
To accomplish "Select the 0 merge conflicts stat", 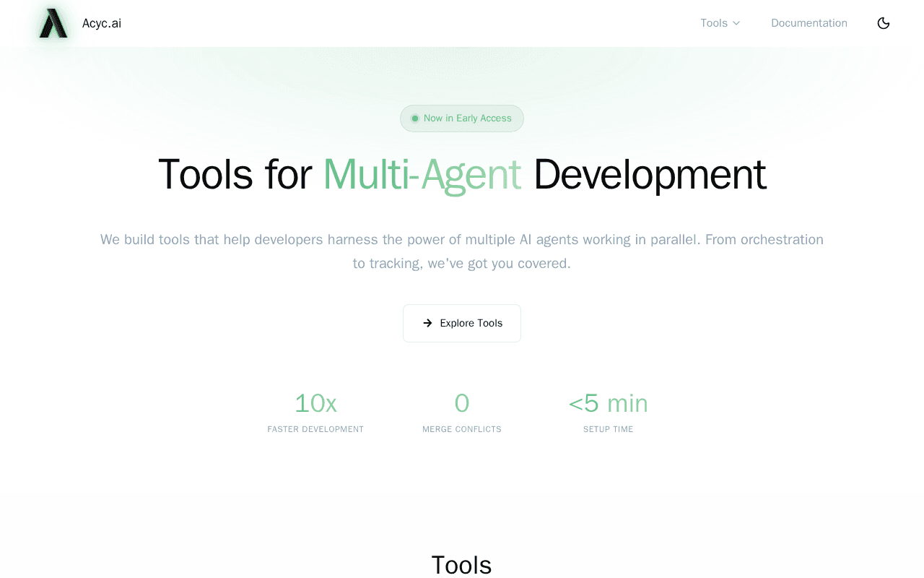I will (x=462, y=412).
